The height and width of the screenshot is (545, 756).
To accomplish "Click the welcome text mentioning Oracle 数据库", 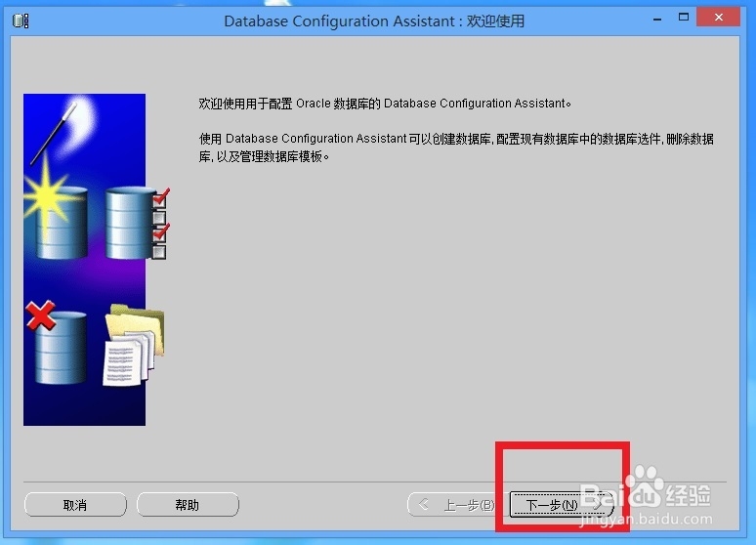I will tap(385, 104).
